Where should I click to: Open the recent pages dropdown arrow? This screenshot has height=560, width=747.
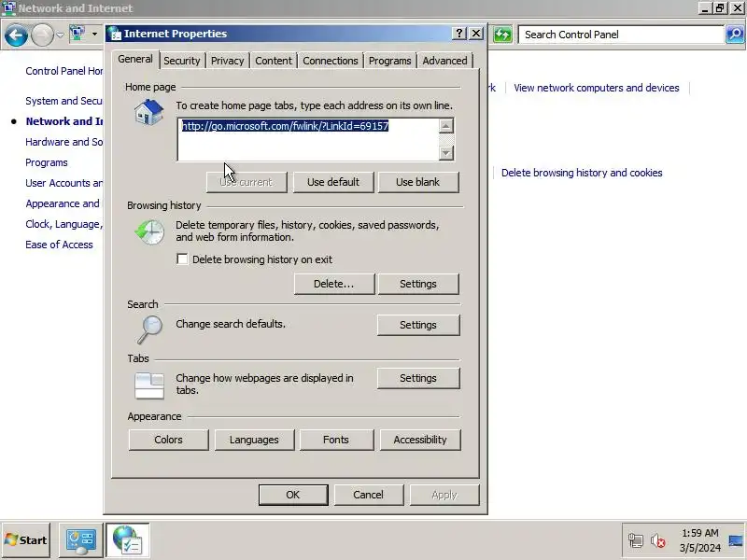[60, 35]
